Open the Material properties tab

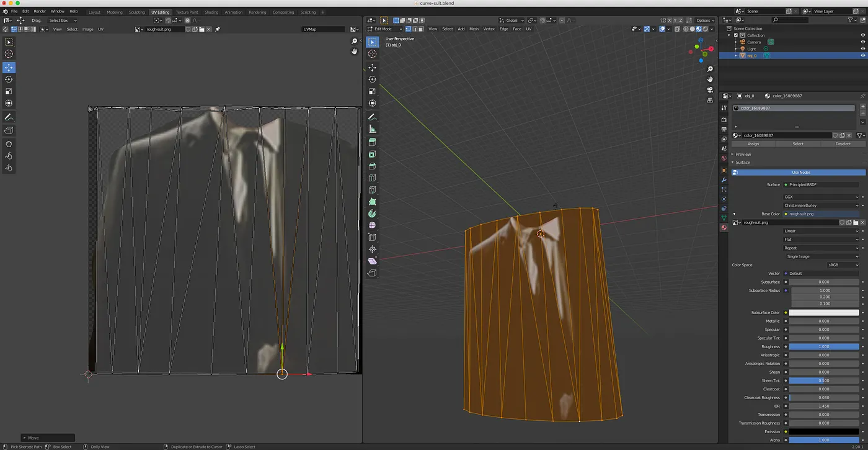pos(724,228)
